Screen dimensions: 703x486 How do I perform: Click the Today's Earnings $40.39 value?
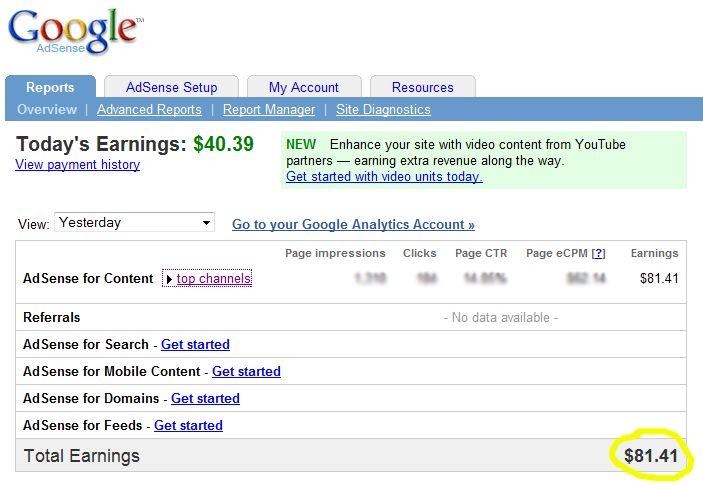(223, 144)
